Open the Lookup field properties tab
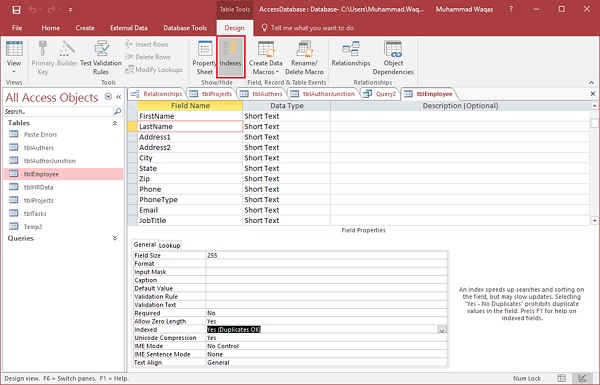The height and width of the screenshot is (385, 600). point(169,245)
